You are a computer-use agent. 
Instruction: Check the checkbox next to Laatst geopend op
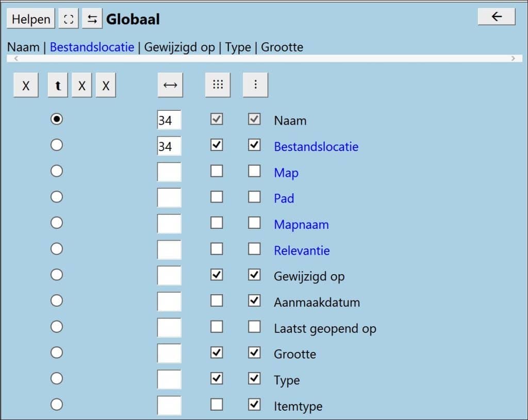254,327
